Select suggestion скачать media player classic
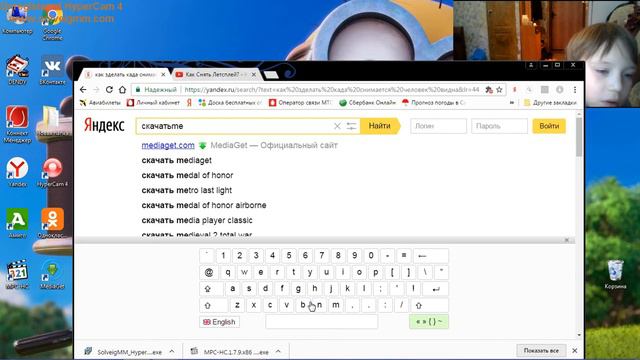640x360 pixels. pyautogui.click(x=197, y=220)
